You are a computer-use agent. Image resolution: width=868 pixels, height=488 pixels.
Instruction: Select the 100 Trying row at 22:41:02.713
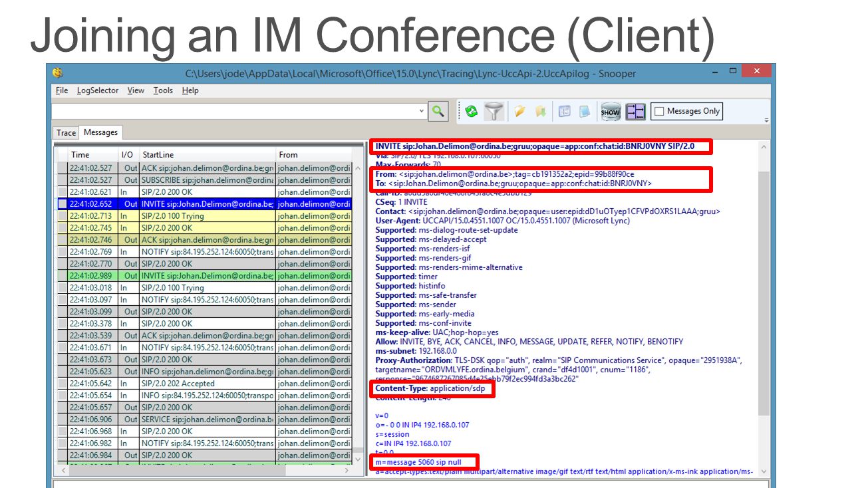(x=204, y=216)
